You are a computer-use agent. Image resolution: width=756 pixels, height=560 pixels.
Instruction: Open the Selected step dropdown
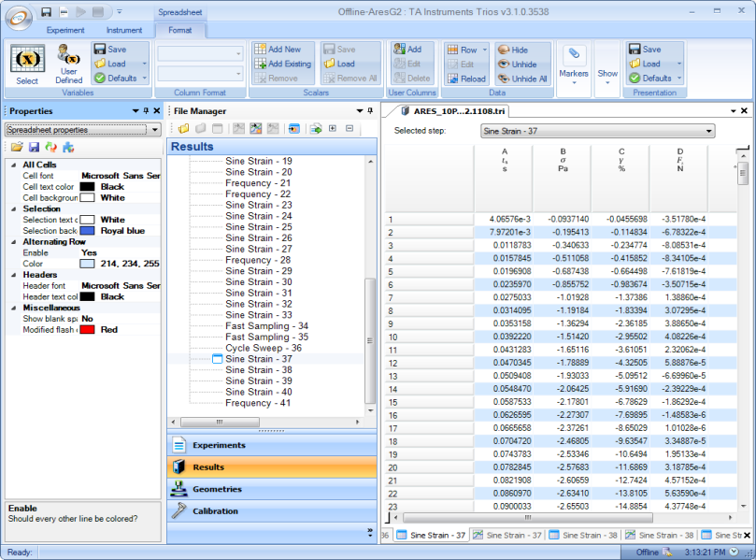pos(708,131)
